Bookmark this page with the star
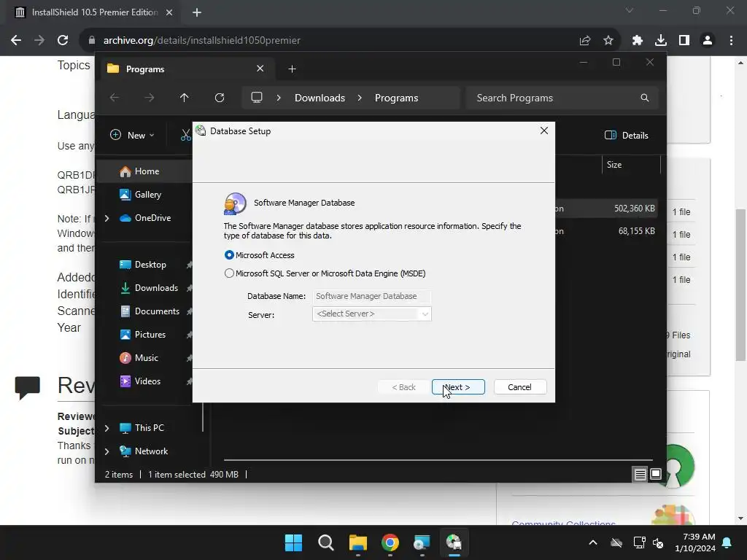Screen dimensions: 747x560 click(608, 41)
